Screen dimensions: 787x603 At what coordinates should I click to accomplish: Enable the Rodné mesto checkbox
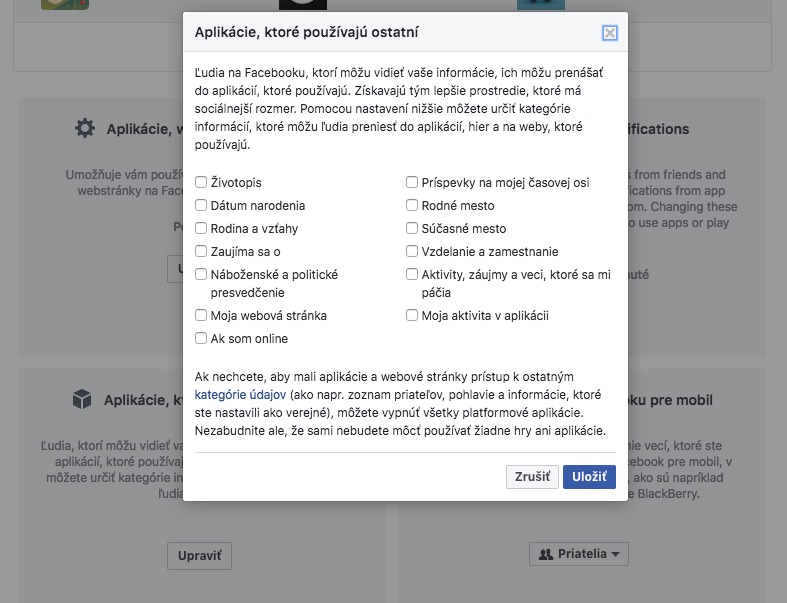(x=412, y=205)
